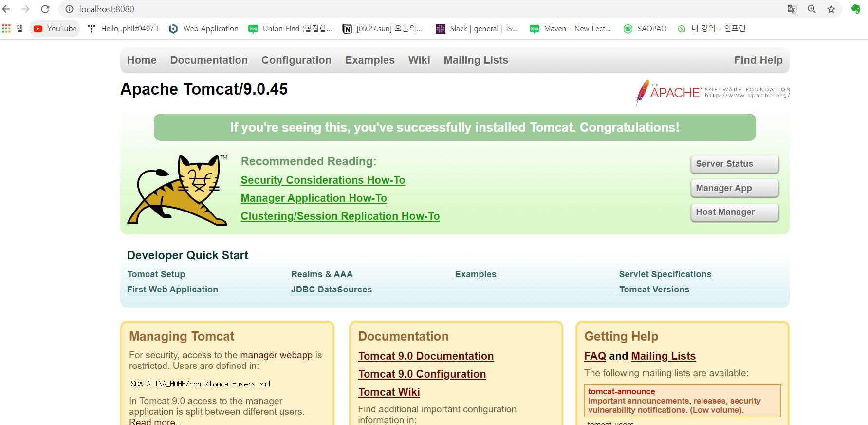Click the 'Apache Tomcat/9.0.45' heading

point(204,89)
